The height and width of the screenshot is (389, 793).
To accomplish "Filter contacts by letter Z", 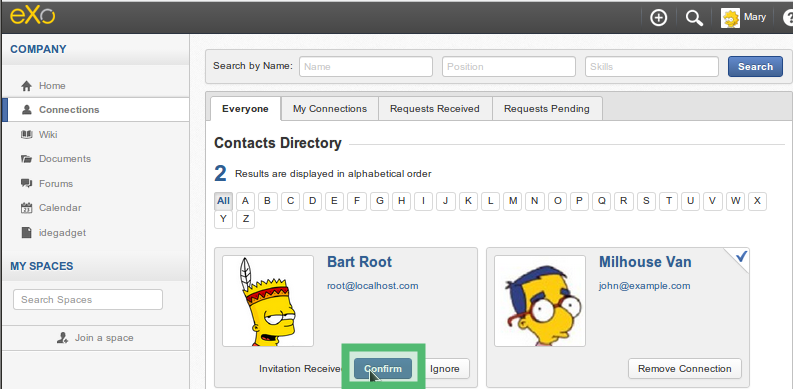I will 245,220.
